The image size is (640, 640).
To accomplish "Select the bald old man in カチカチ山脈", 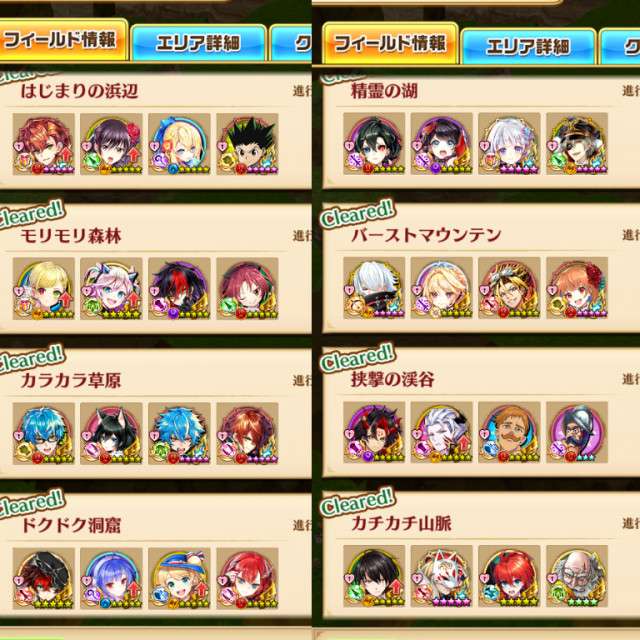I will tap(577, 576).
